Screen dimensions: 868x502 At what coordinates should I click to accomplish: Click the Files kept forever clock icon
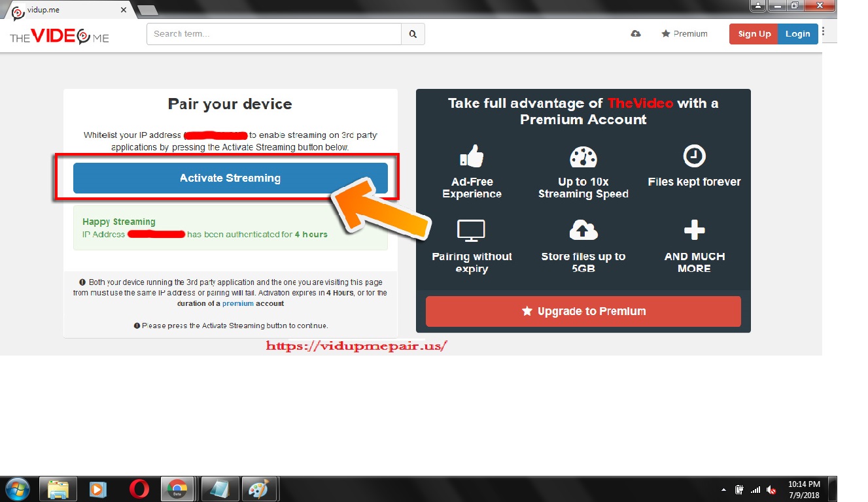click(694, 156)
